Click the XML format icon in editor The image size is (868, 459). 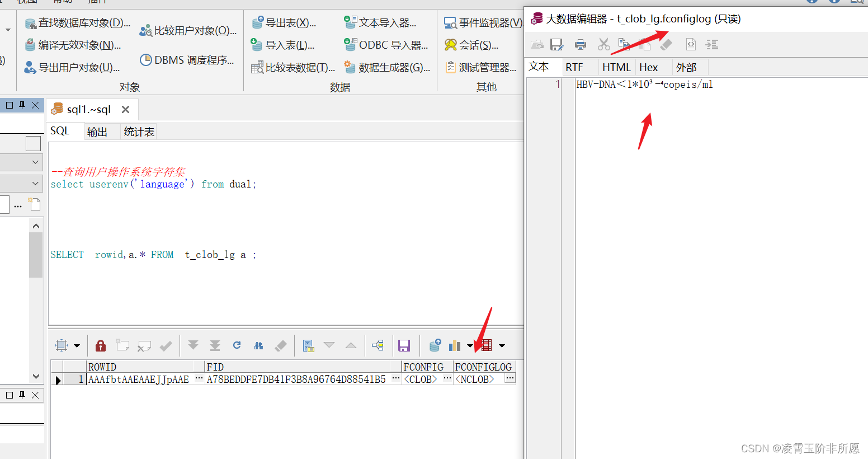691,44
